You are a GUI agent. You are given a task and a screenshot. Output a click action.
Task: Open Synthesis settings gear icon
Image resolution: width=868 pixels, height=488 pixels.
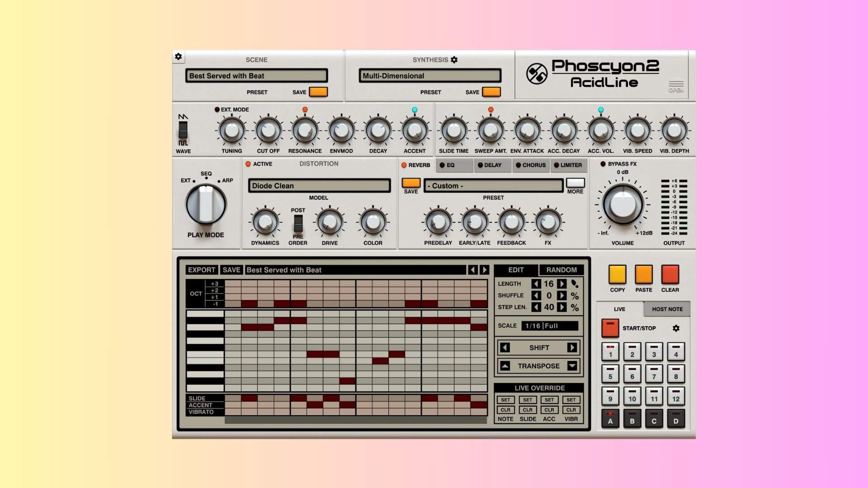point(454,60)
